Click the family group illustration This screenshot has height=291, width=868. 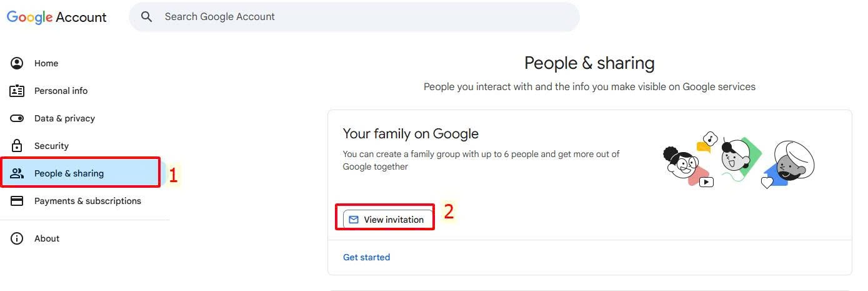pyautogui.click(x=739, y=160)
